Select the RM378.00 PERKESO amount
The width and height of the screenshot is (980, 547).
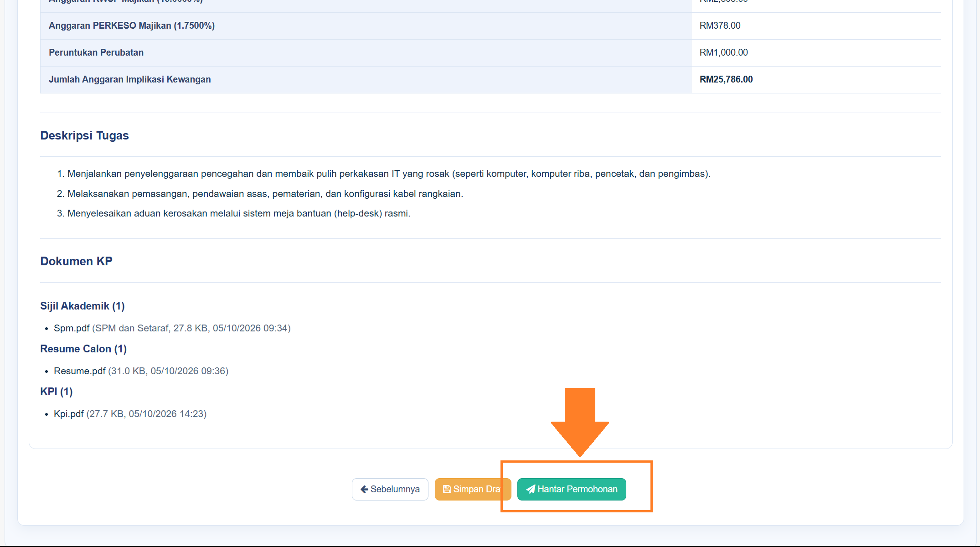coord(720,26)
